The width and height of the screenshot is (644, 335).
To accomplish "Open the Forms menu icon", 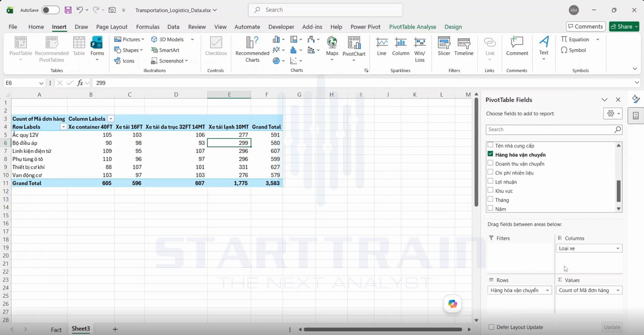I will pos(97,43).
